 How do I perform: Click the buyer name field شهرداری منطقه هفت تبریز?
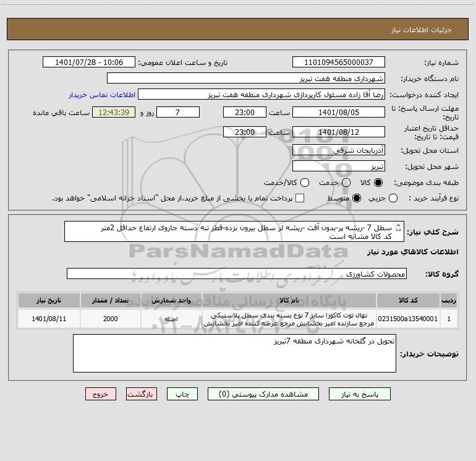[246, 78]
